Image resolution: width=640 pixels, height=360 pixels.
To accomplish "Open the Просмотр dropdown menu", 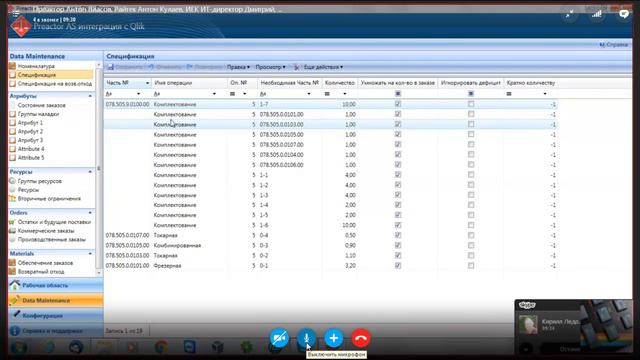I will click(271, 67).
